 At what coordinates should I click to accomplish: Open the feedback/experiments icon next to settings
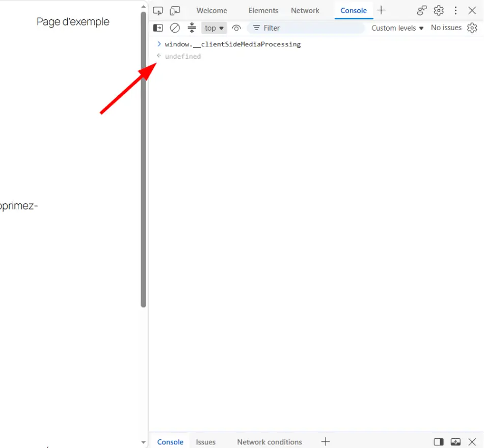422,11
